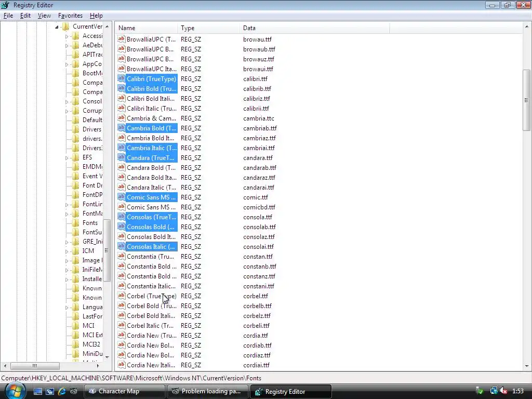Click the string icon for corbelb.ttf entry

pyautogui.click(x=121, y=305)
